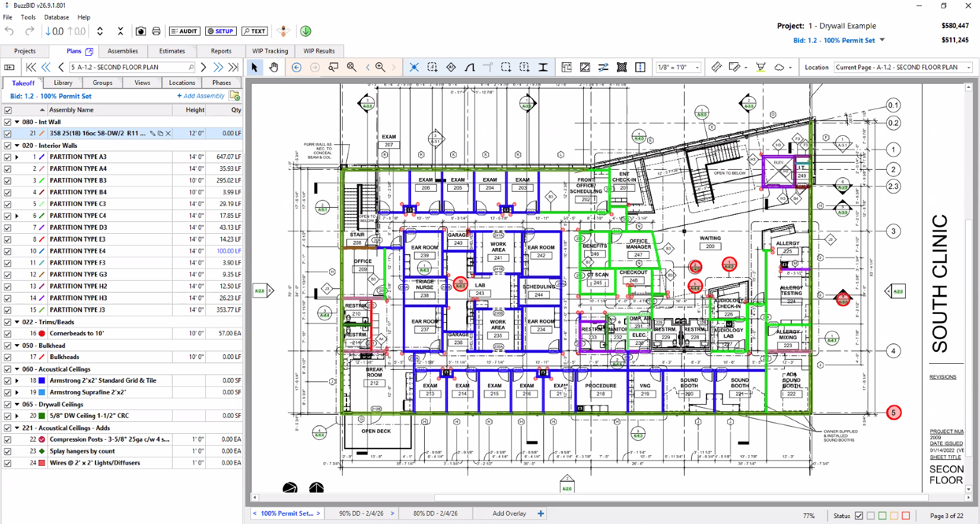The width and height of the screenshot is (980, 524).
Task: Select the arrow pointer tool
Action: click(254, 67)
